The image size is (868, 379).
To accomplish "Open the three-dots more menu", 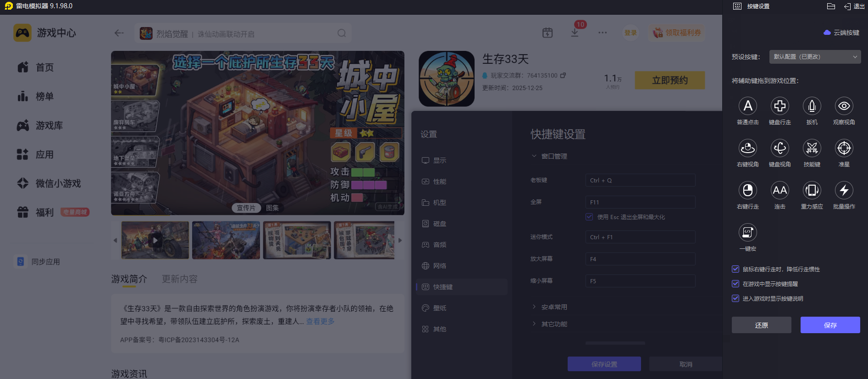I will click(603, 33).
